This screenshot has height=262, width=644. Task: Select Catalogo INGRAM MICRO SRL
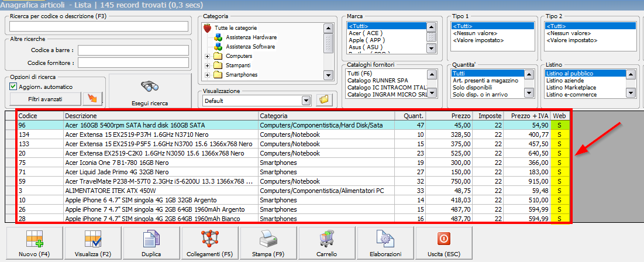(387, 95)
